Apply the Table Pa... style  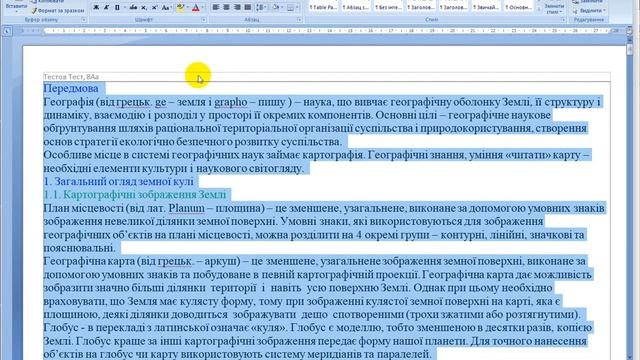(322, 6)
